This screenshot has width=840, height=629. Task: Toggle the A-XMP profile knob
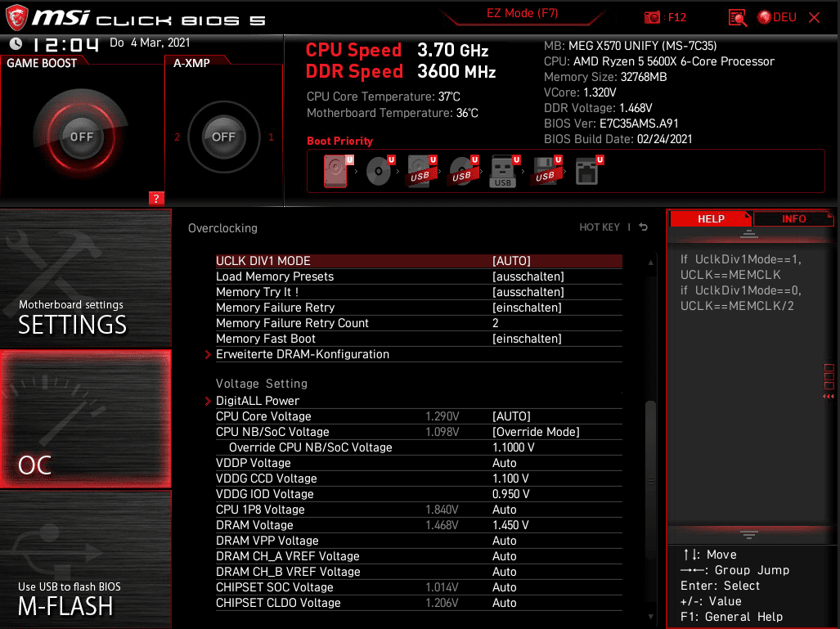pyautogui.click(x=223, y=137)
